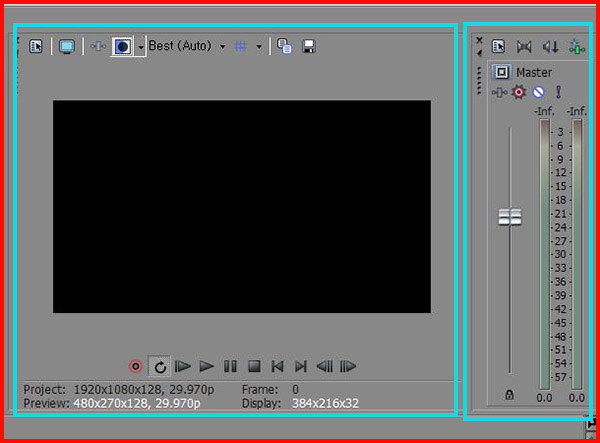Open Master FX icon
The image size is (600, 443).
point(499,92)
